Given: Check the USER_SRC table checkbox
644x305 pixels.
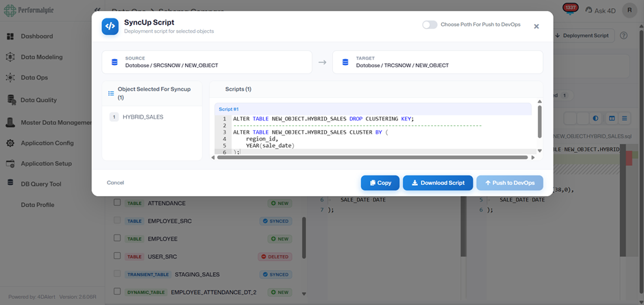Looking at the screenshot, I should point(117,256).
